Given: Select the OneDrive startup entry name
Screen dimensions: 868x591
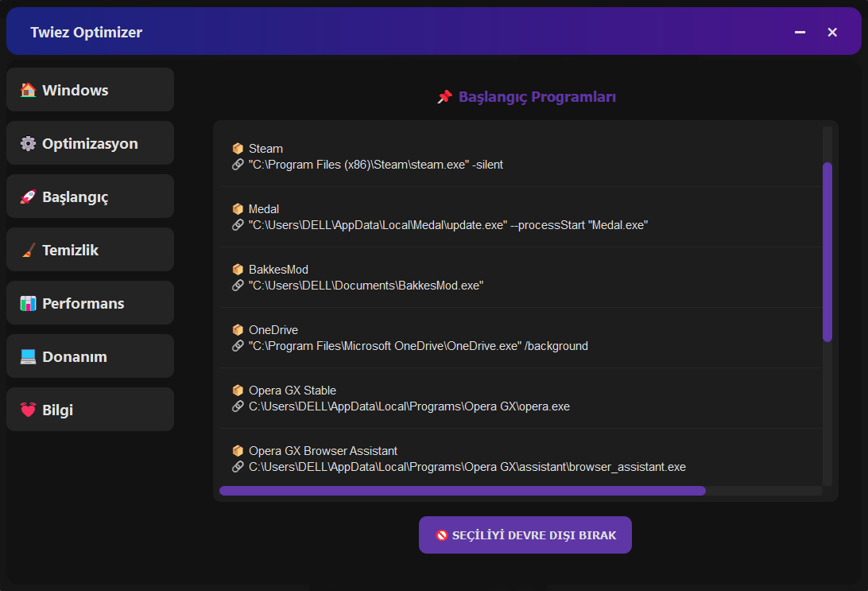Looking at the screenshot, I should point(273,329).
